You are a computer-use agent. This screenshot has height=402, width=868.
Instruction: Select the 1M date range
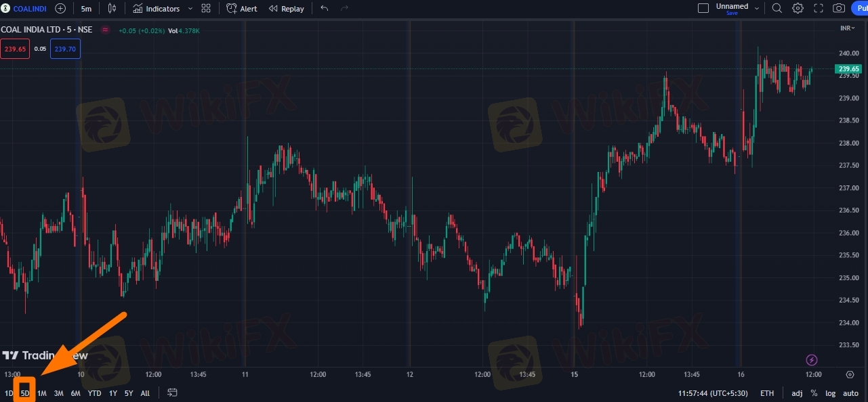pyautogui.click(x=42, y=393)
